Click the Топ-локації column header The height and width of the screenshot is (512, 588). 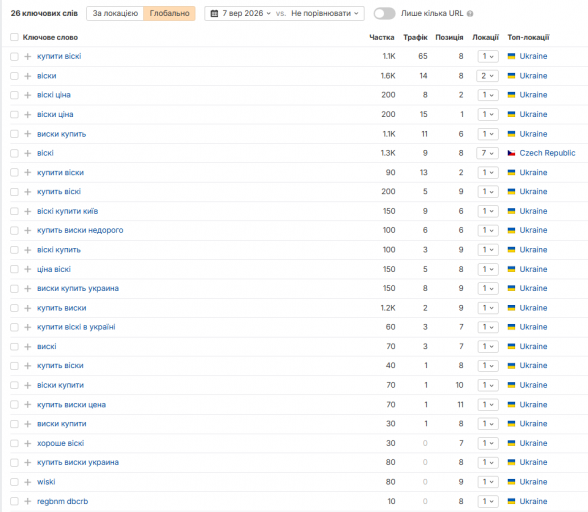pyautogui.click(x=528, y=37)
